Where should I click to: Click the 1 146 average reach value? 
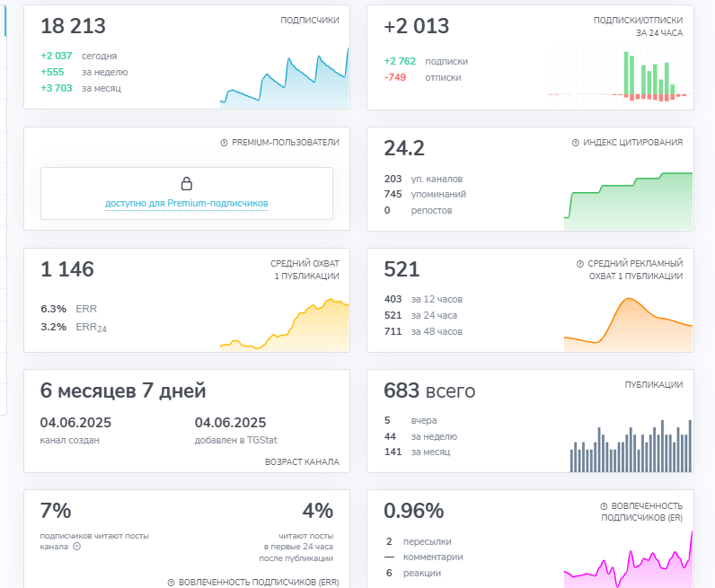[67, 269]
